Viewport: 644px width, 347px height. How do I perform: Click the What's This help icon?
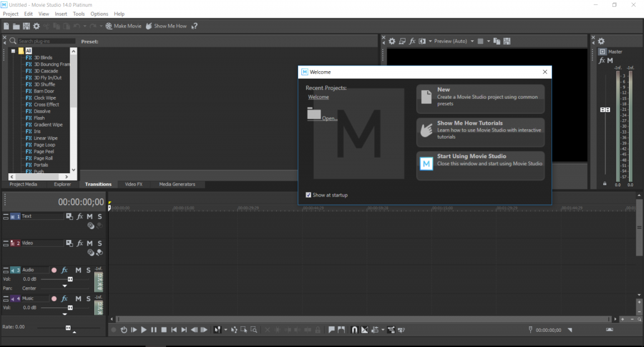pos(195,26)
